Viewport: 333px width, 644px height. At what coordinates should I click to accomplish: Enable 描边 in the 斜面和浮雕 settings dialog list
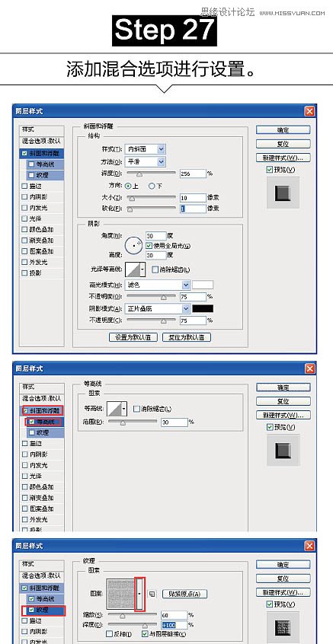pyautogui.click(x=25, y=186)
